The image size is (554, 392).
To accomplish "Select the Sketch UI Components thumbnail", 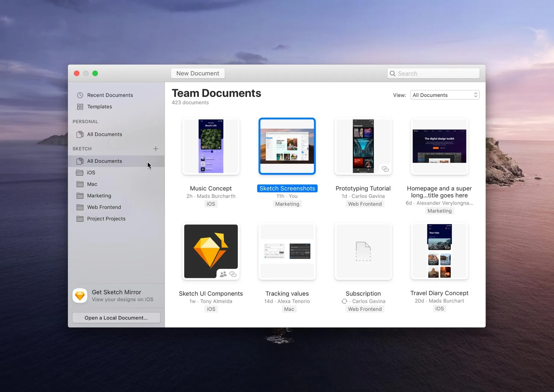I will click(x=211, y=251).
